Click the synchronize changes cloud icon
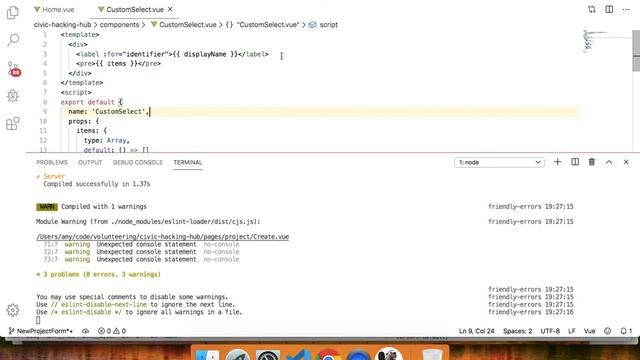640x360 pixels. coord(85,331)
